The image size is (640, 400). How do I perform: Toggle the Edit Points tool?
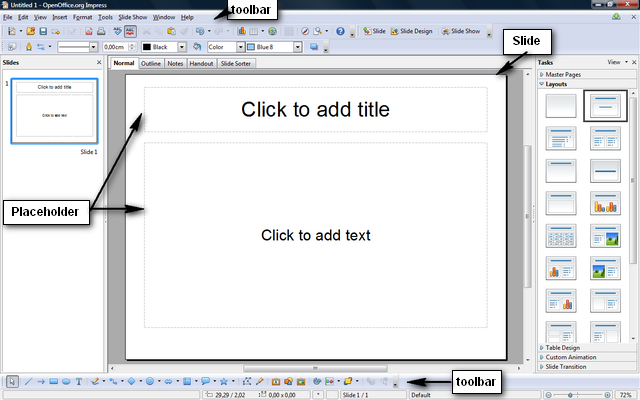[x=247, y=382]
